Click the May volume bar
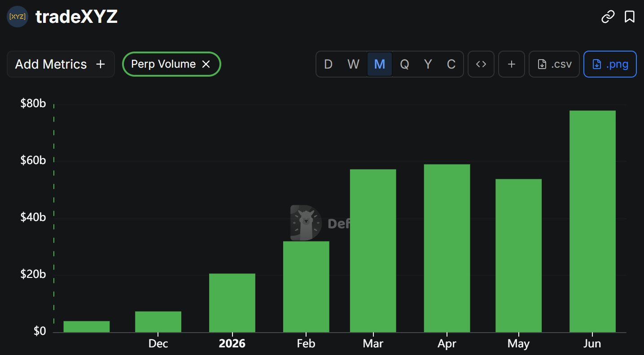This screenshot has height=355, width=644. click(518, 255)
